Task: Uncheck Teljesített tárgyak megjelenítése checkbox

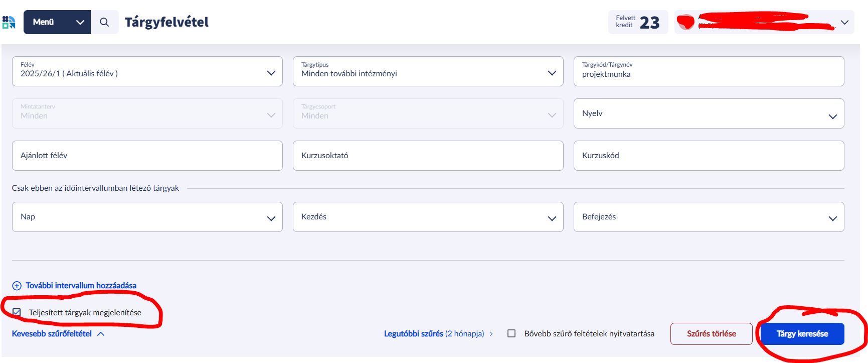Action: [x=17, y=312]
